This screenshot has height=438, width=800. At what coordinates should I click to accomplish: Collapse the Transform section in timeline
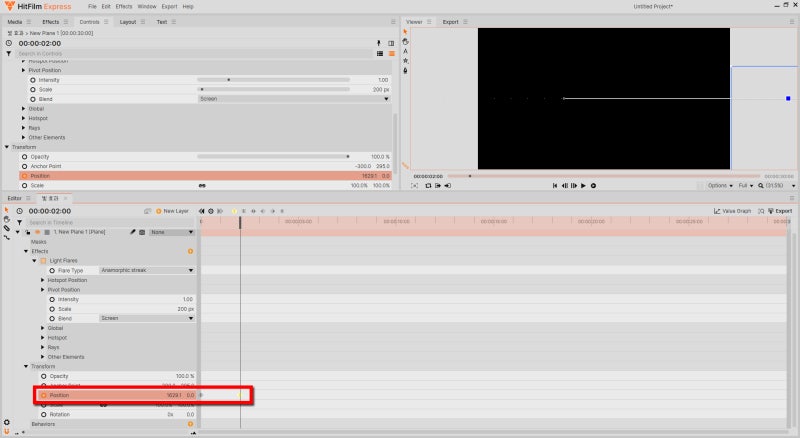pos(26,366)
